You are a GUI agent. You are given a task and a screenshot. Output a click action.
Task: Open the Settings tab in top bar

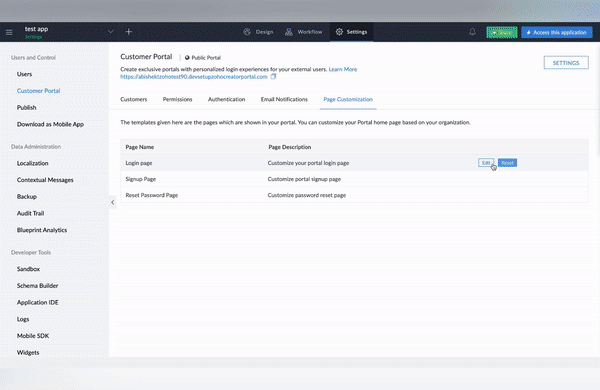click(351, 32)
